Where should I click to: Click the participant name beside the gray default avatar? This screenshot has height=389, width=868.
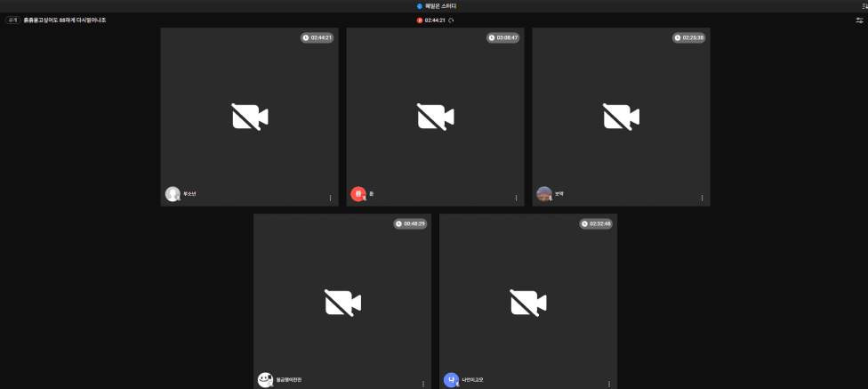click(x=190, y=194)
